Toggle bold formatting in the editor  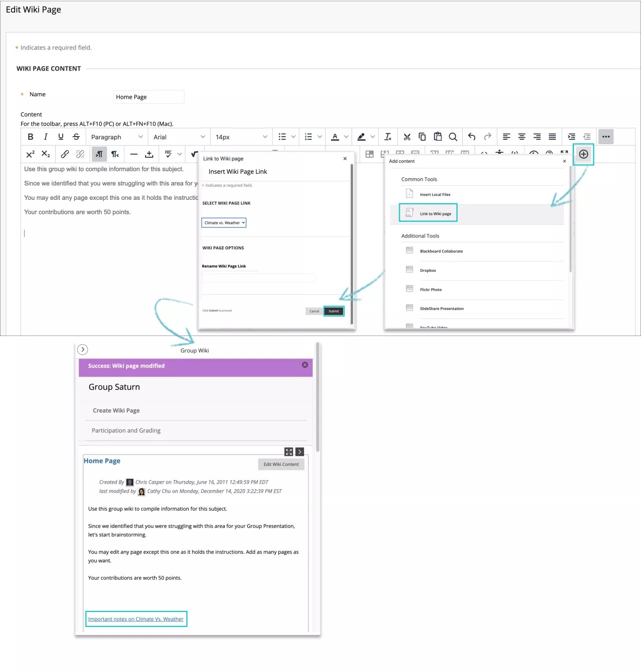click(30, 136)
